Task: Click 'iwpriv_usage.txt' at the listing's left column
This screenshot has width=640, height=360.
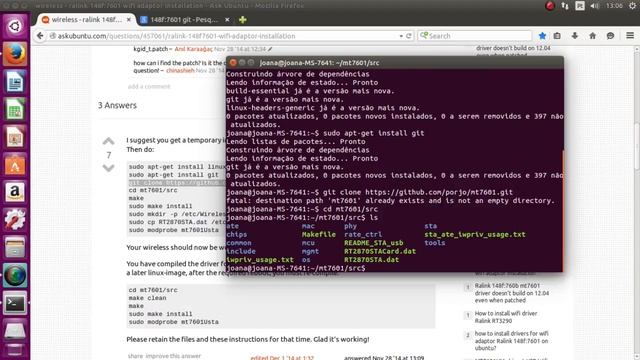Action: [x=260, y=260]
